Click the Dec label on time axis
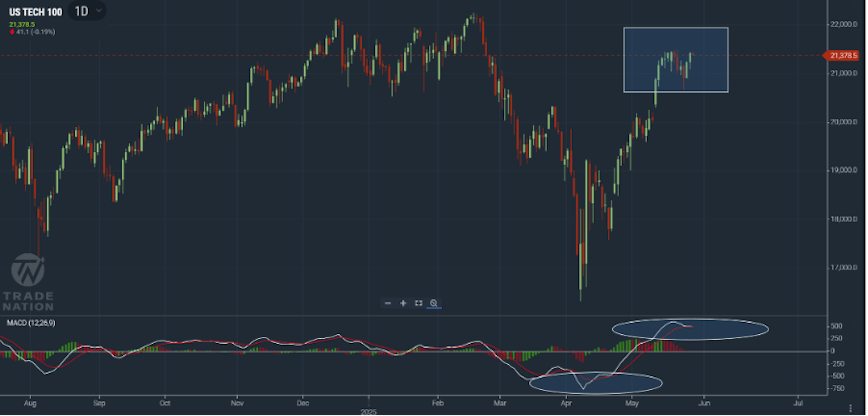Screen dimensions: 868x416 coord(303,403)
